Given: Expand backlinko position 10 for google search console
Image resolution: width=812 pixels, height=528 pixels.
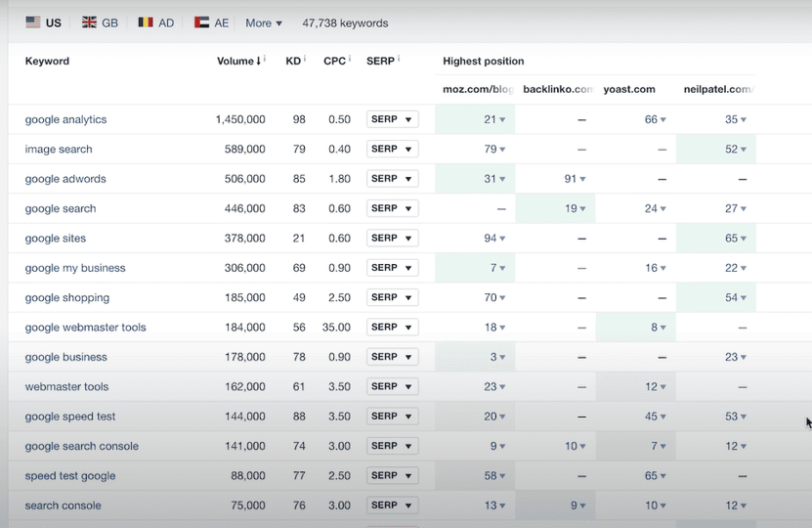Looking at the screenshot, I should coord(575,446).
